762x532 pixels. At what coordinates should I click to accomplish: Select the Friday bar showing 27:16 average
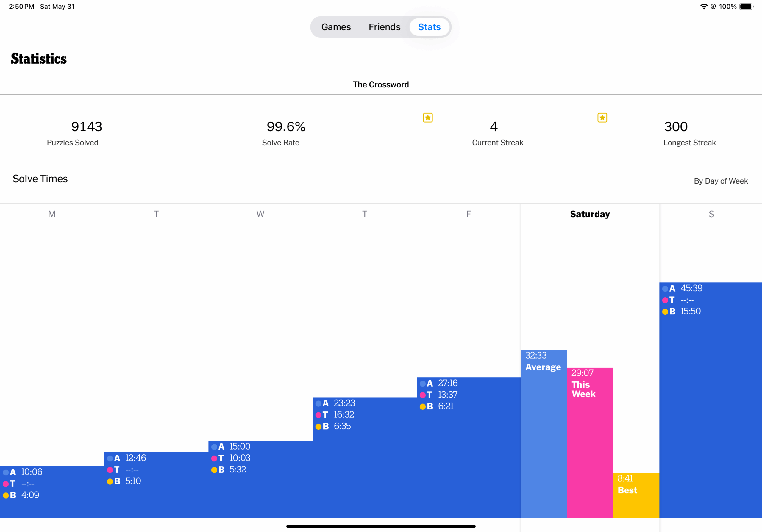469,448
